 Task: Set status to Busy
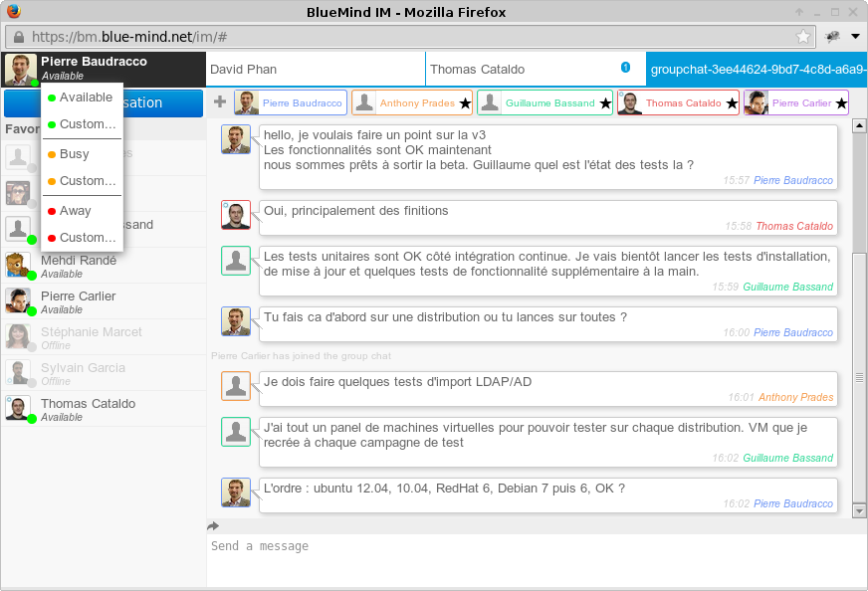point(82,154)
